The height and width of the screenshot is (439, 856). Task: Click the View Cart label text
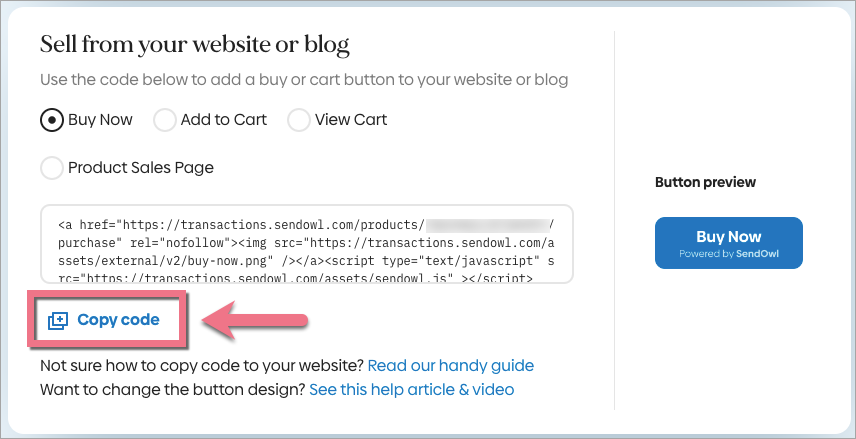click(x=350, y=120)
